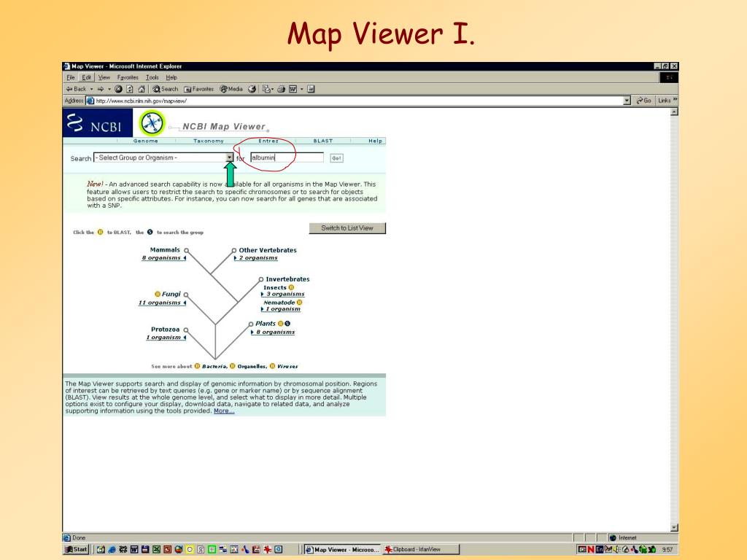The width and height of the screenshot is (747, 560).
Task: Open the Tools menu
Action: 152,77
